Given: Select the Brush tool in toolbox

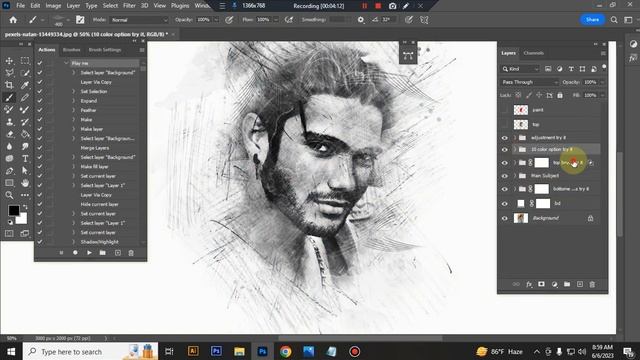Looking at the screenshot, I should click(x=9, y=98).
